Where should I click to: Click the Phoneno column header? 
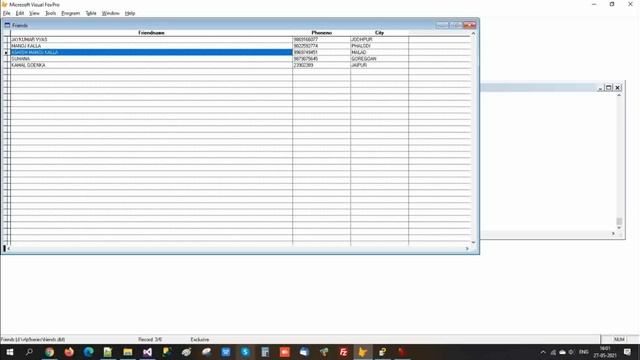(321, 33)
